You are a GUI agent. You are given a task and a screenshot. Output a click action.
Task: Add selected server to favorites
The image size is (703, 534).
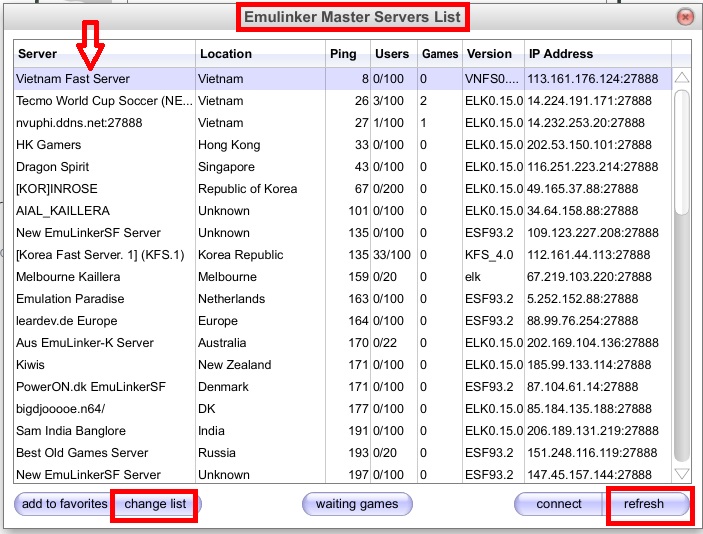(x=65, y=504)
